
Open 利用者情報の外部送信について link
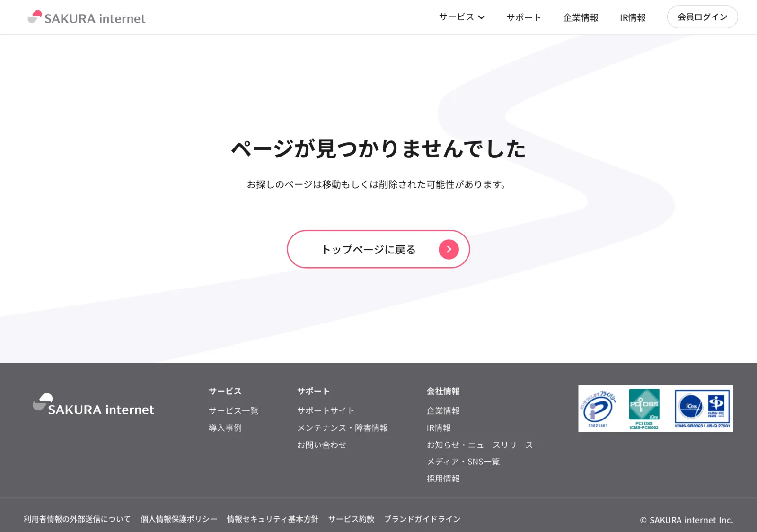77,519
